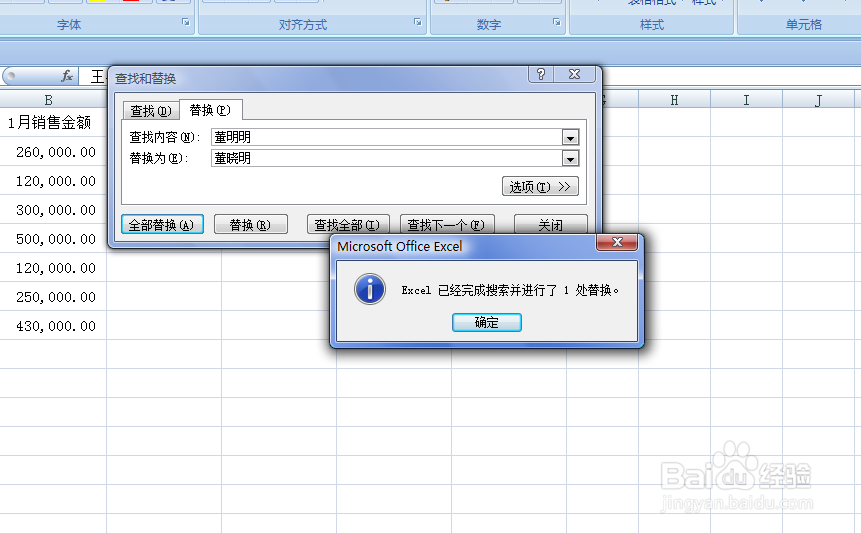Select cell 1月销售金额

(53, 122)
